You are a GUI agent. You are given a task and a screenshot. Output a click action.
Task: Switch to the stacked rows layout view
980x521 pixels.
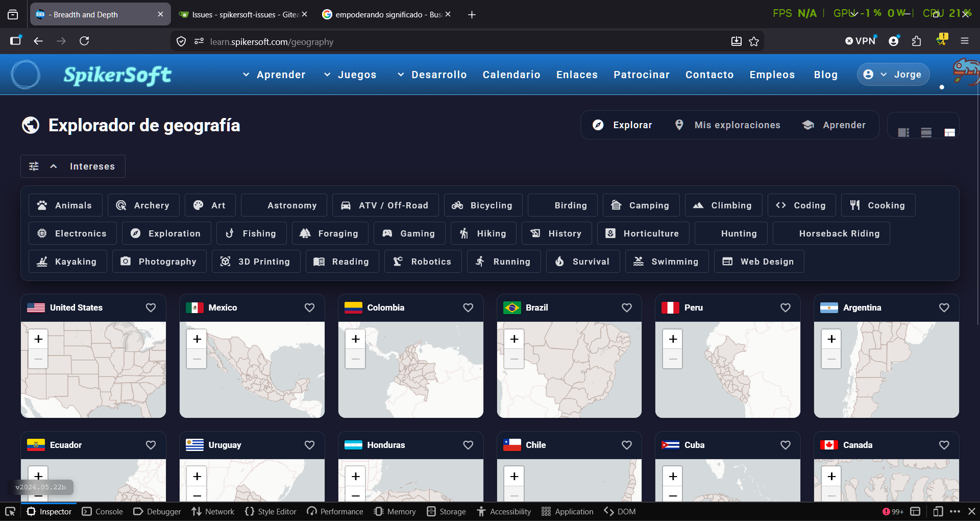pos(926,133)
